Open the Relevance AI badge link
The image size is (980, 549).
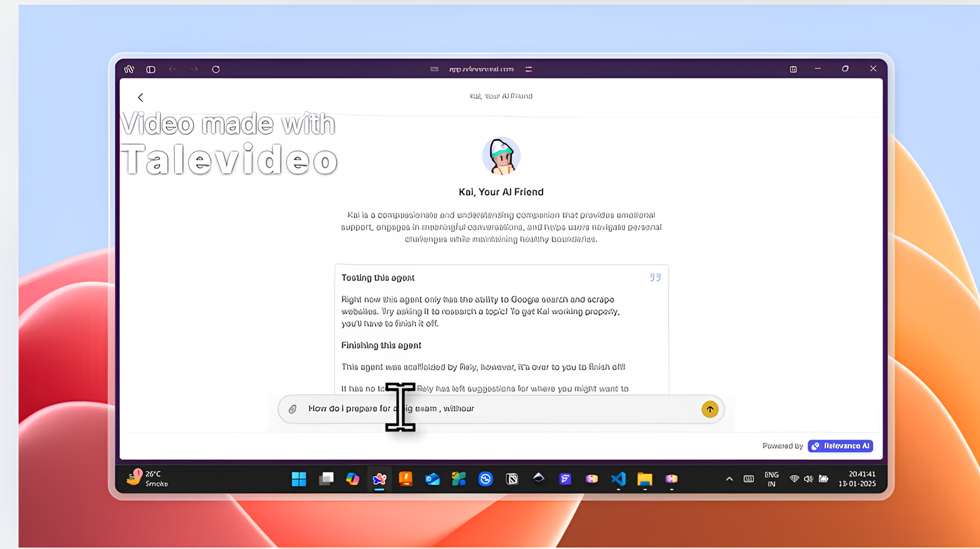point(840,446)
